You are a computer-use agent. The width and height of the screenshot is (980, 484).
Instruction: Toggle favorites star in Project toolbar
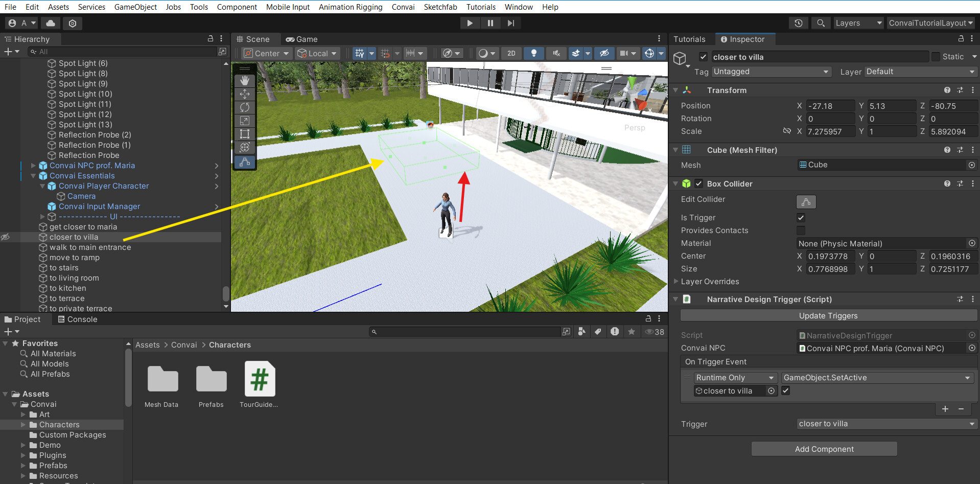click(x=632, y=332)
